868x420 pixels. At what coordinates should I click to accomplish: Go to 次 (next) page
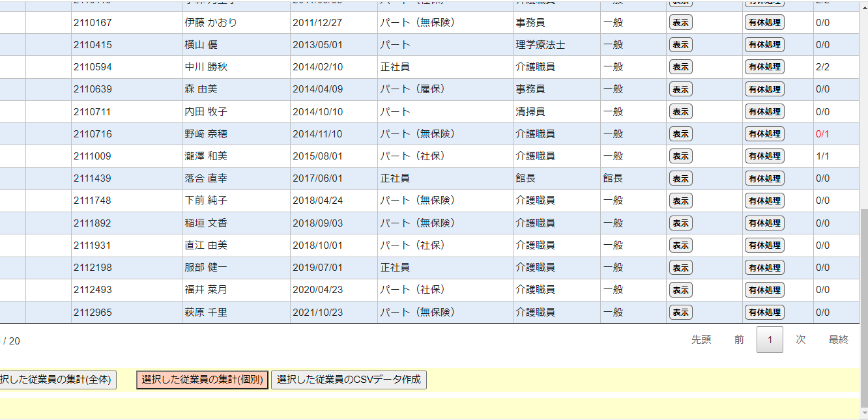(x=801, y=340)
